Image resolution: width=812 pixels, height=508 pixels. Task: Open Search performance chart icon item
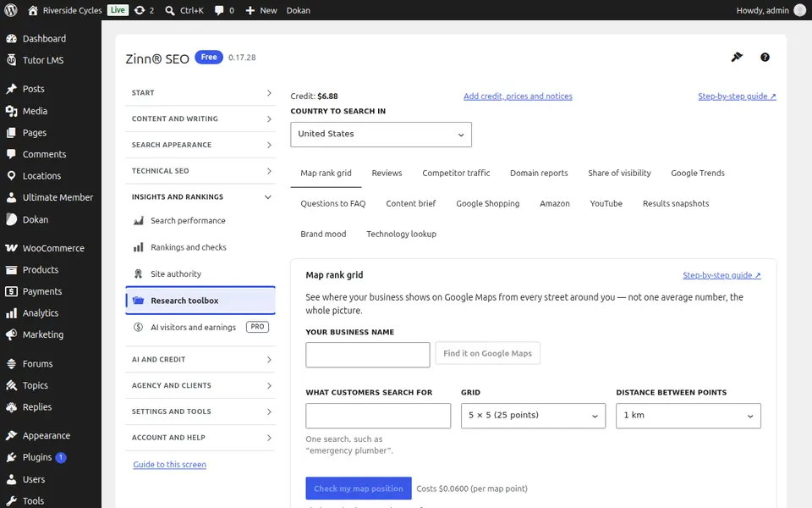coord(138,221)
